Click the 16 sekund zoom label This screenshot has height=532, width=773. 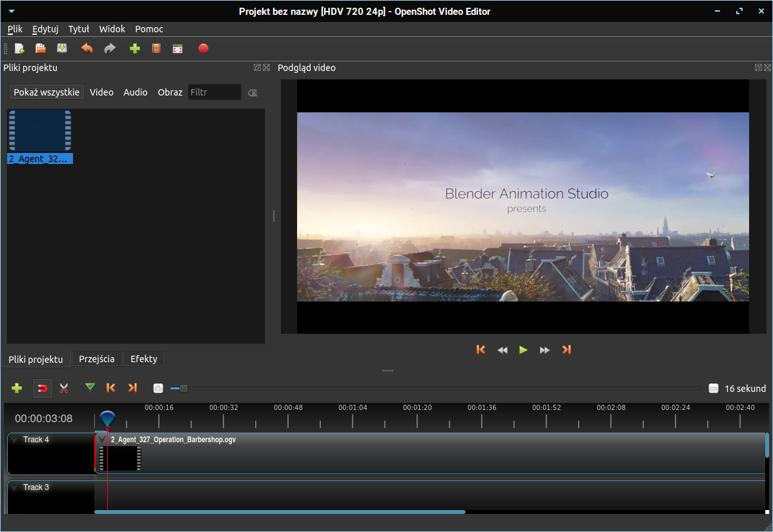pyautogui.click(x=745, y=389)
